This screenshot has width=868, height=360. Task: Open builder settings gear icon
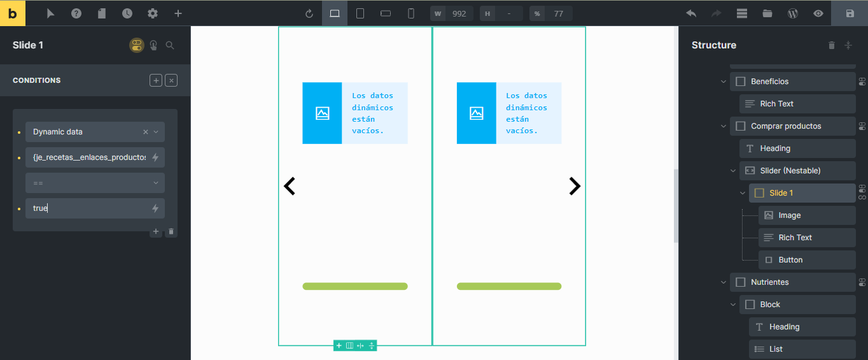tap(153, 13)
